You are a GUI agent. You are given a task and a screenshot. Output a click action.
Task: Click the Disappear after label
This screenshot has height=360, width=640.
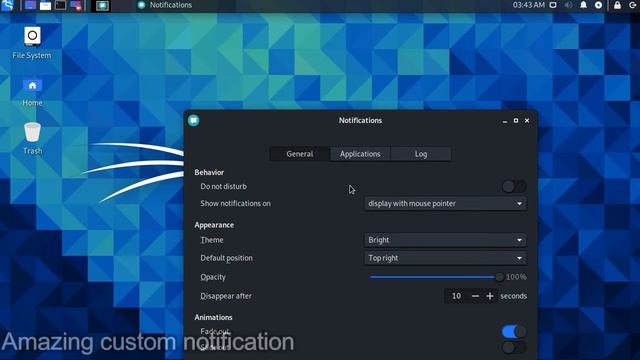pos(226,296)
